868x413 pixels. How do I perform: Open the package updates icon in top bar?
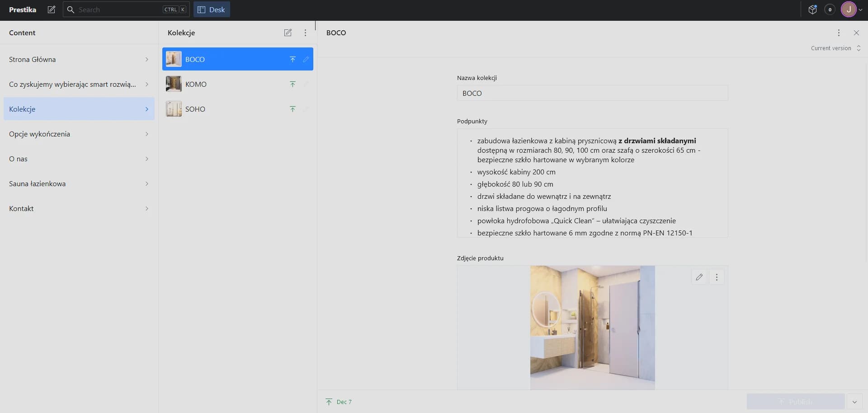tap(812, 9)
